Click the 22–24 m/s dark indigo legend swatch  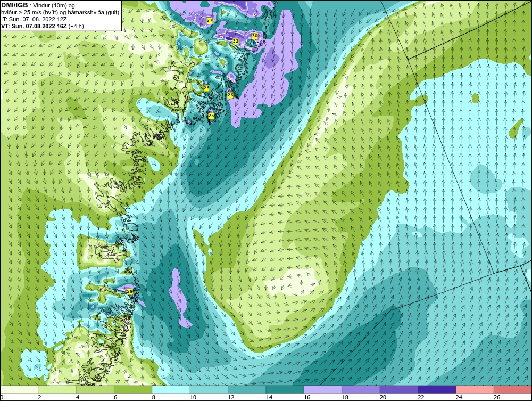pyautogui.click(x=437, y=389)
